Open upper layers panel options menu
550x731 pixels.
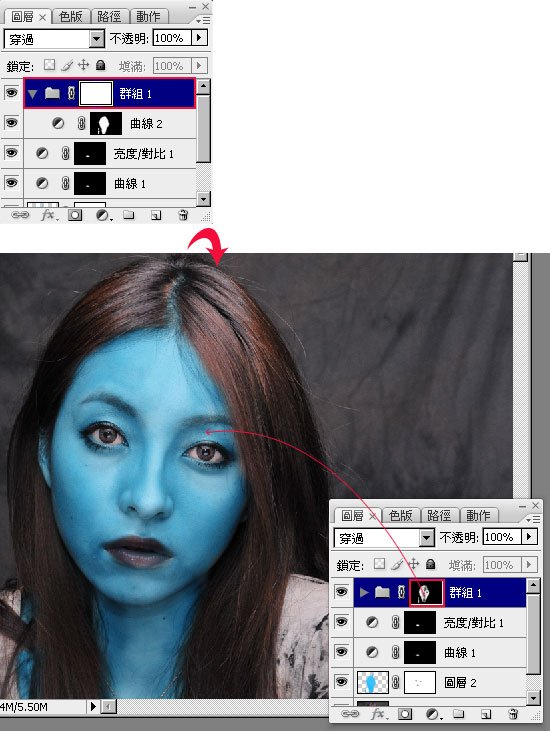pos(203,21)
